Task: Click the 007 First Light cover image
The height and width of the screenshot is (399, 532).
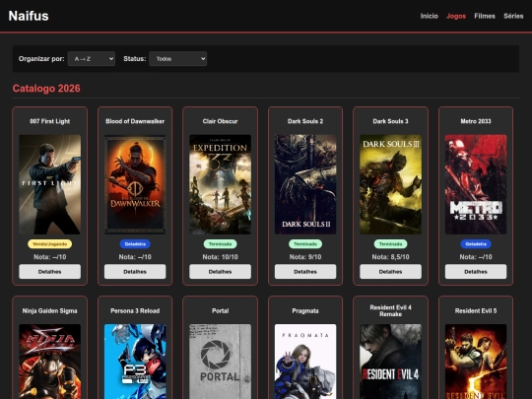Action: [x=50, y=184]
